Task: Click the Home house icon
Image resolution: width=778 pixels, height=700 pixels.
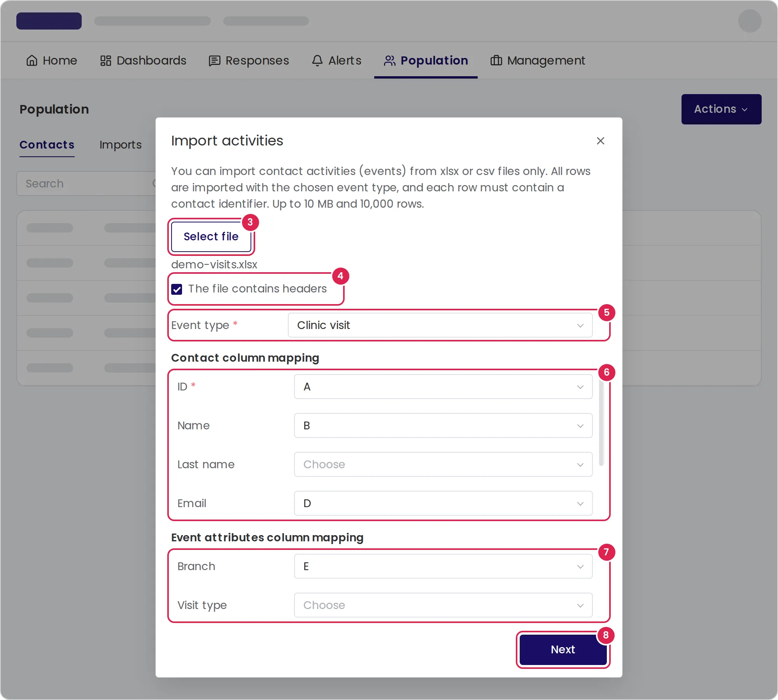Action: click(x=32, y=61)
